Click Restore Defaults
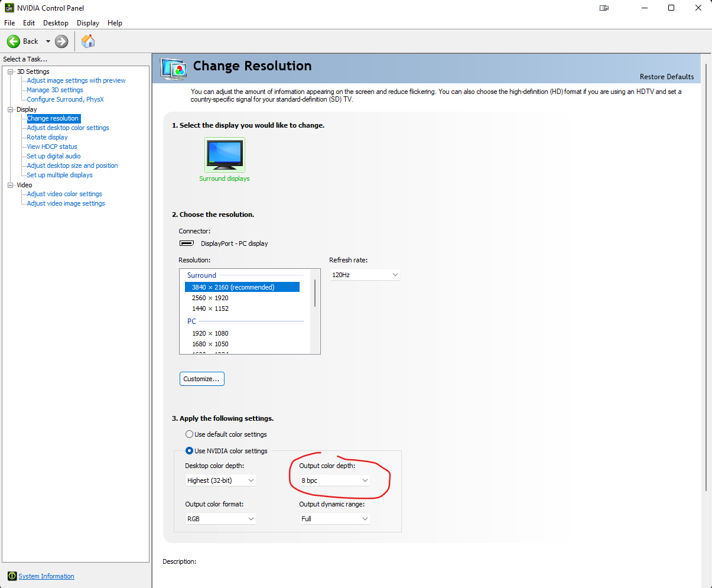The height and width of the screenshot is (588, 712). point(667,76)
